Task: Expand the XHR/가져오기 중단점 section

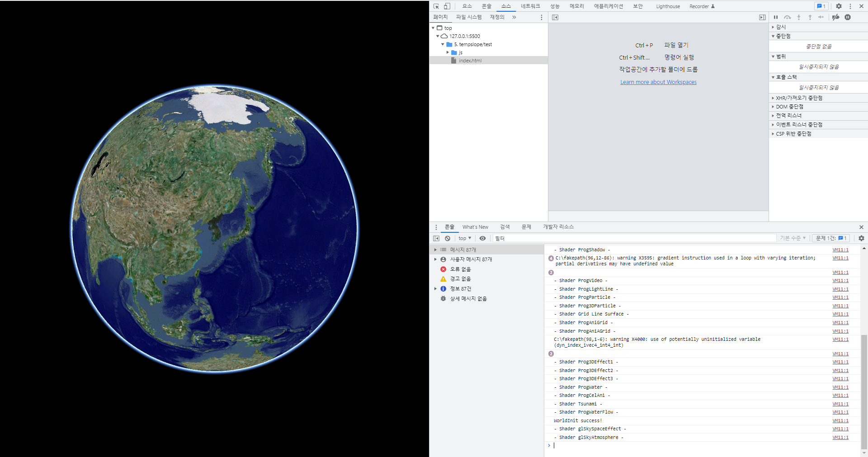Action: [773, 98]
